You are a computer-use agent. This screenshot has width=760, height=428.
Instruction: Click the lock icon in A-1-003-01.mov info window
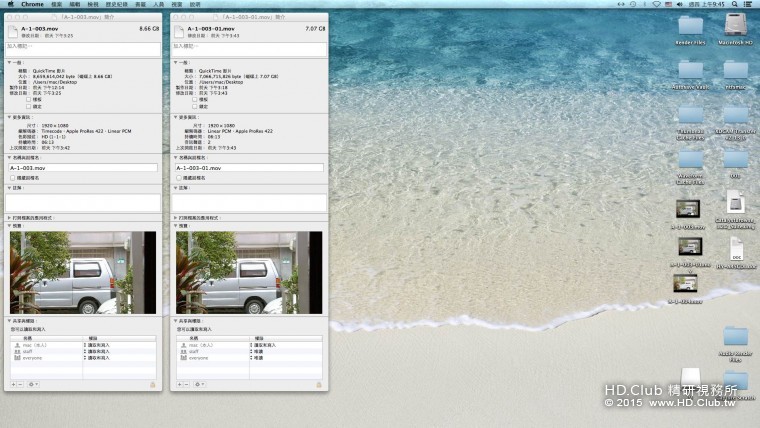click(x=319, y=383)
